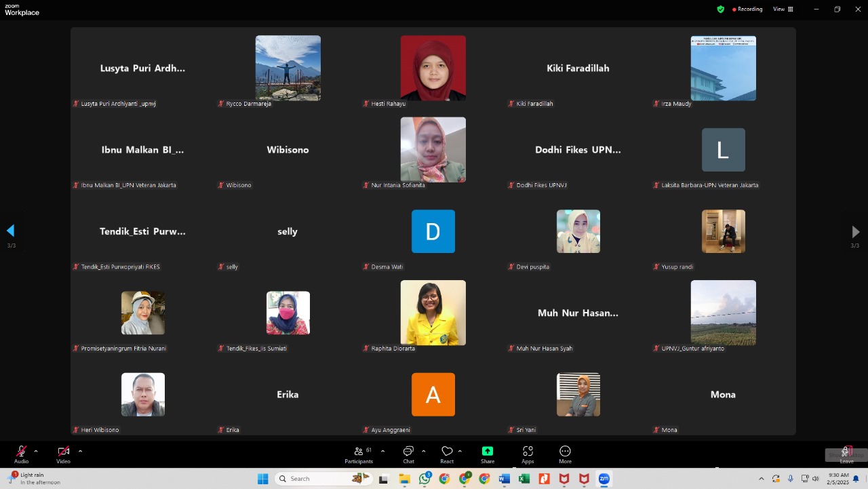Click the React heart icon
The height and width of the screenshot is (489, 868).
(x=447, y=452)
